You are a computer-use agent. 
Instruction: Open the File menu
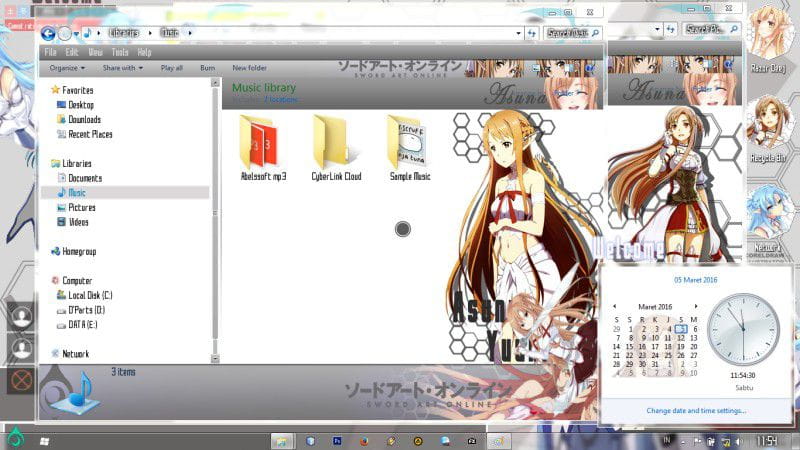[x=50, y=52]
